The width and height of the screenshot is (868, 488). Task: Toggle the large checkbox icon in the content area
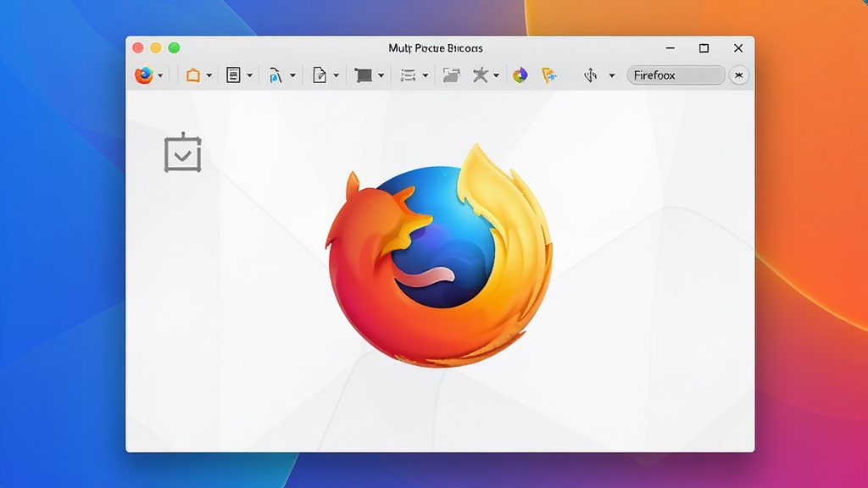tap(183, 152)
